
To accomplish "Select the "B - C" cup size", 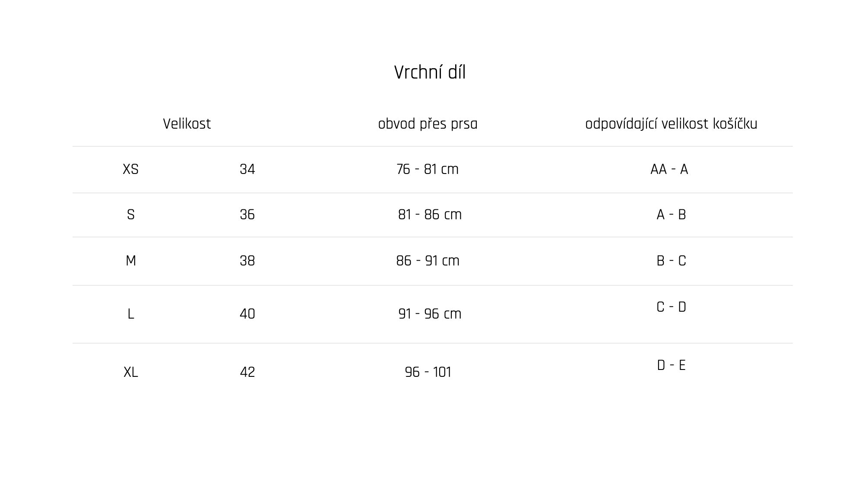I will click(x=671, y=261).
